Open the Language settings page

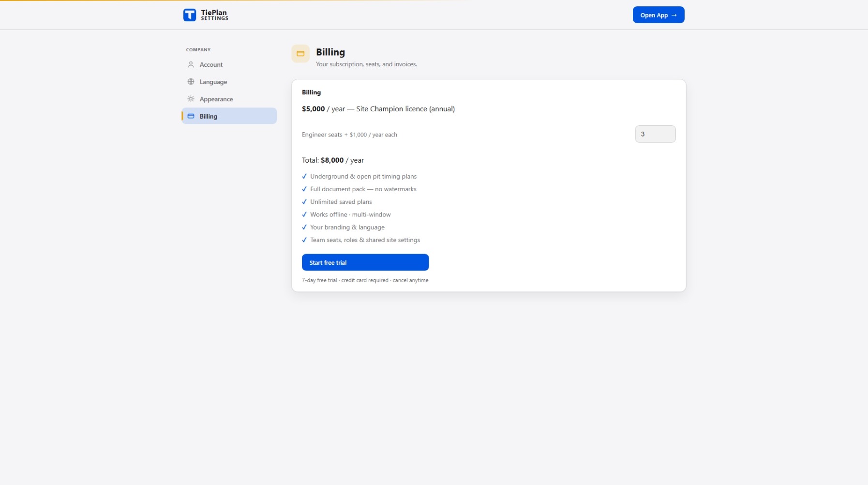pyautogui.click(x=229, y=82)
